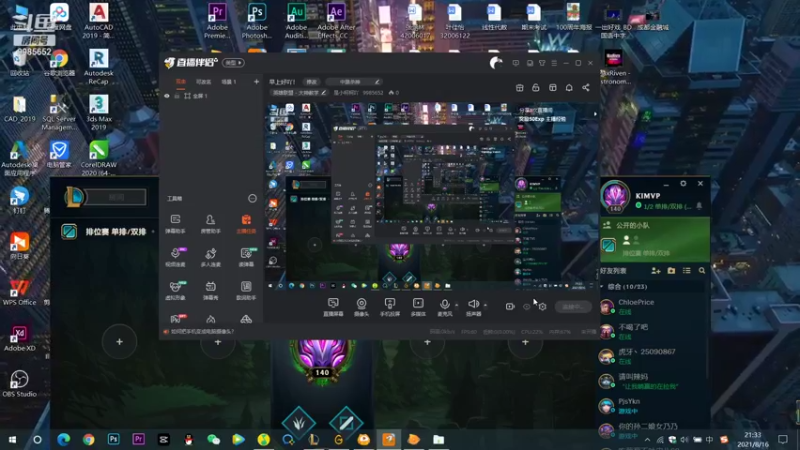
Task: Open the 多人连麦 multi-user link tool
Action: coord(210,257)
